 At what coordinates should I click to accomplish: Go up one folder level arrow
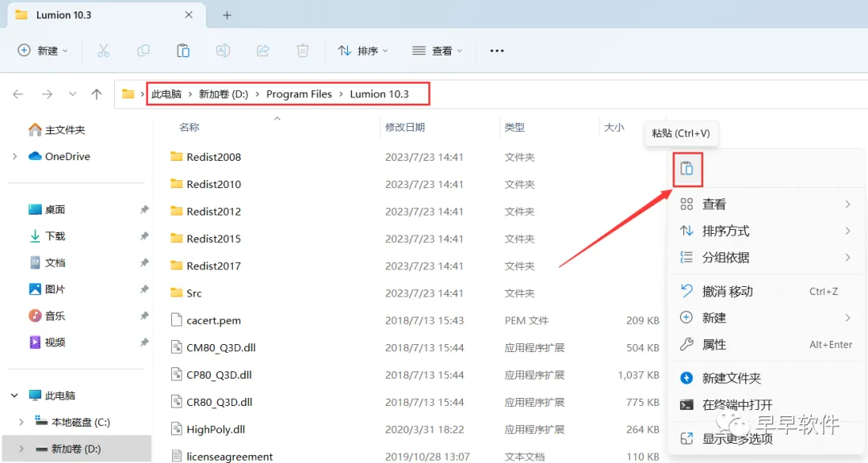click(97, 94)
